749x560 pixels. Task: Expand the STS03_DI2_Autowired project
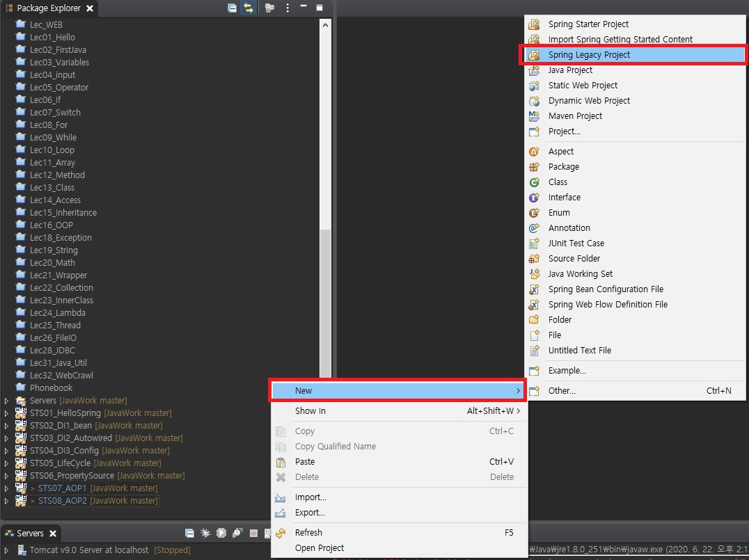6,438
